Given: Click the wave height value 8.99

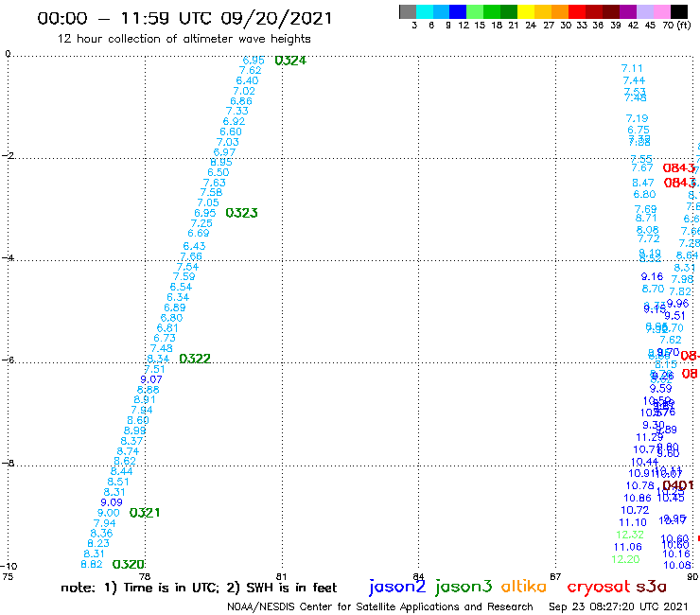Looking at the screenshot, I should 135,431.
